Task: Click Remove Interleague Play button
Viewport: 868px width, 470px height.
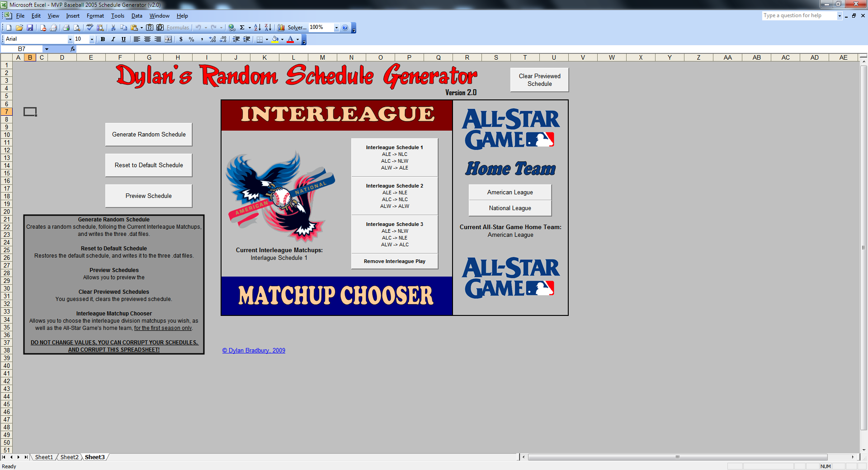Action: [x=395, y=261]
